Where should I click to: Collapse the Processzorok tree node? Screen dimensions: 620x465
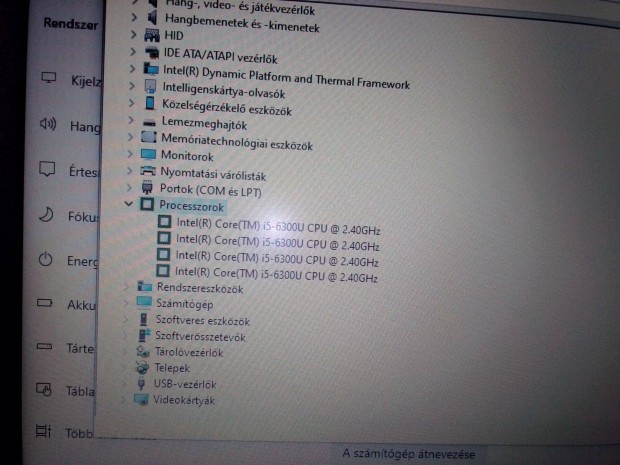coord(128,204)
